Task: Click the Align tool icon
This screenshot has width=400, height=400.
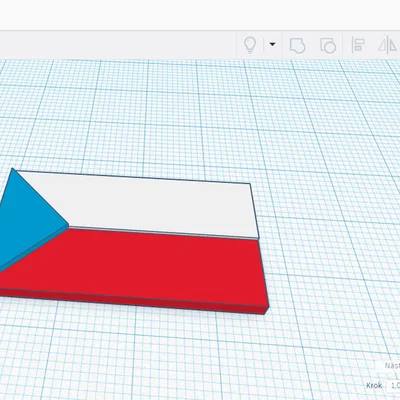Action: 358,45
